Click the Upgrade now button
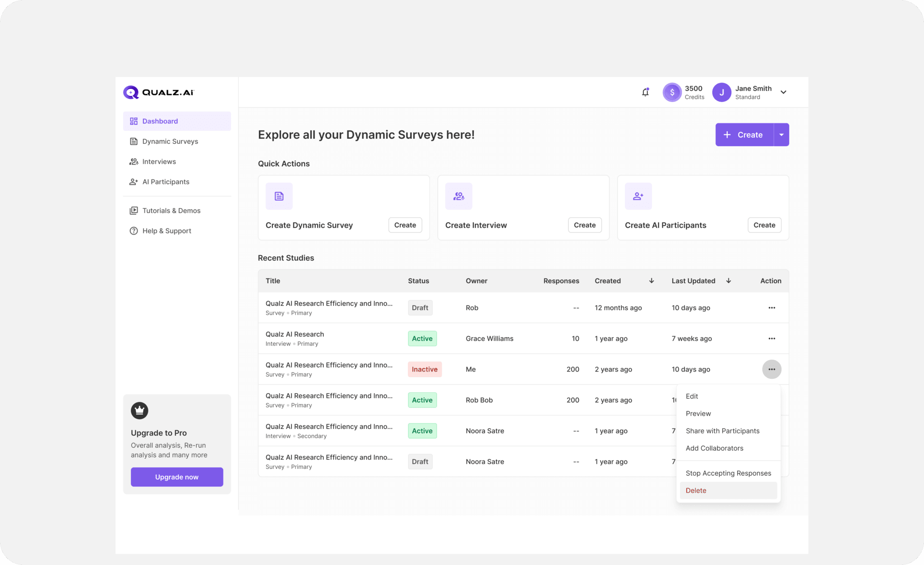 point(176,477)
